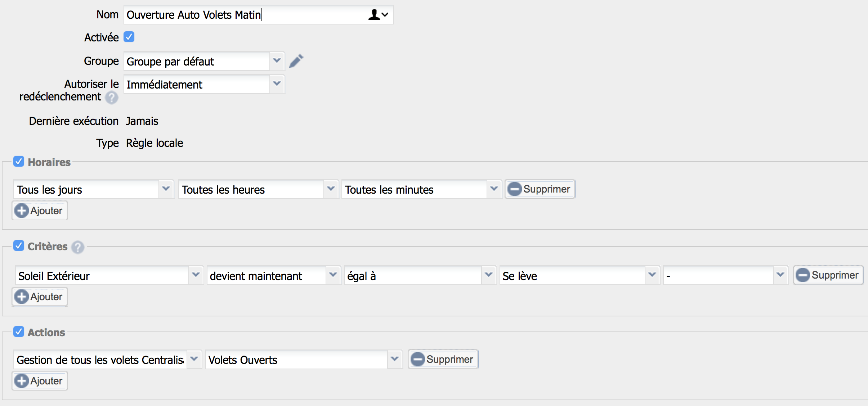Open the Groupe par défaut dropdown
Viewport: 868px width, 406px height.
(x=277, y=61)
